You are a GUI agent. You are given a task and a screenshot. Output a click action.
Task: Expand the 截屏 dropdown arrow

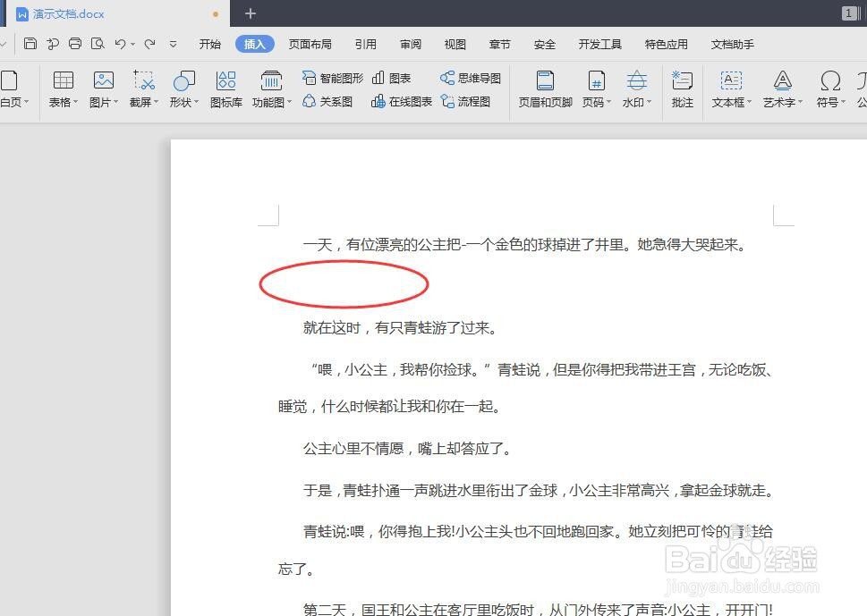coord(157,102)
